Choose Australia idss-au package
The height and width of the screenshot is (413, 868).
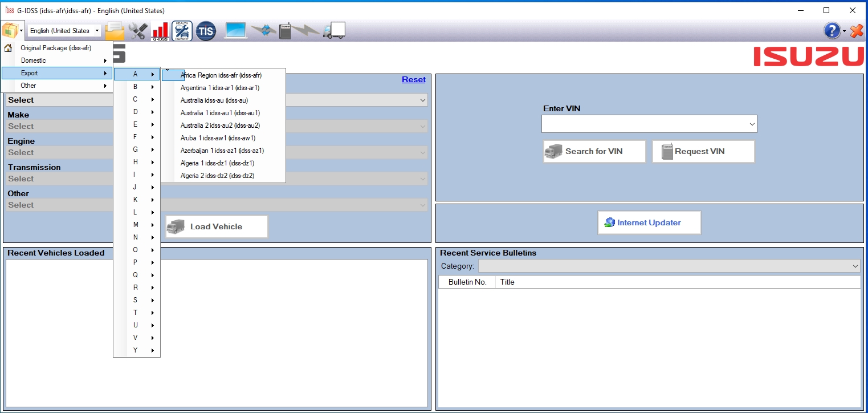[223, 100]
